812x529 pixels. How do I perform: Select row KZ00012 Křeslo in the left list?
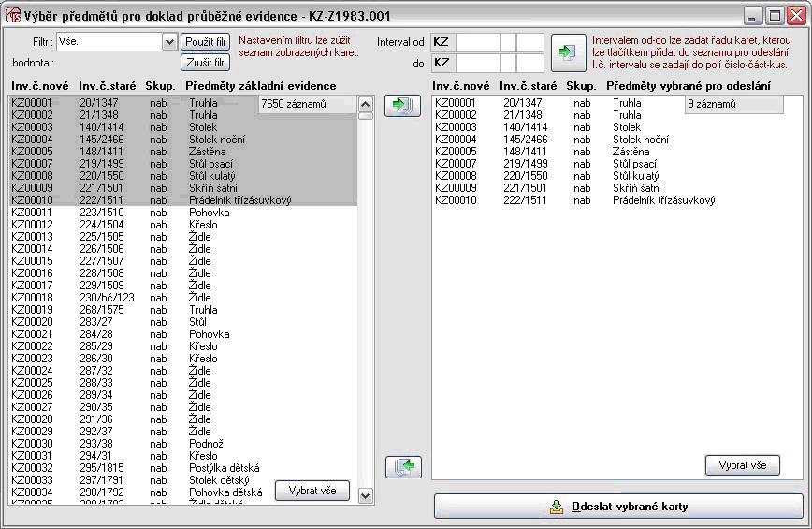pos(182,225)
